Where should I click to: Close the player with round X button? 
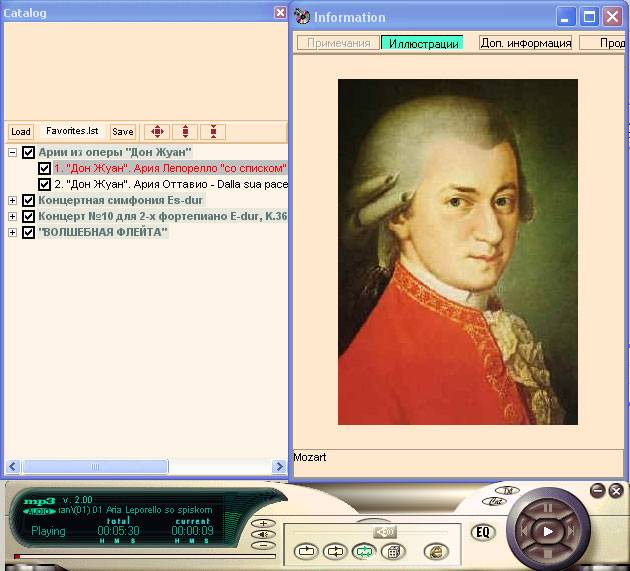(x=616, y=491)
